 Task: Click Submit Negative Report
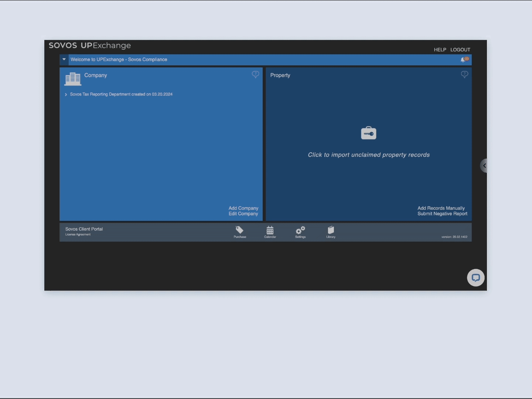tap(443, 214)
